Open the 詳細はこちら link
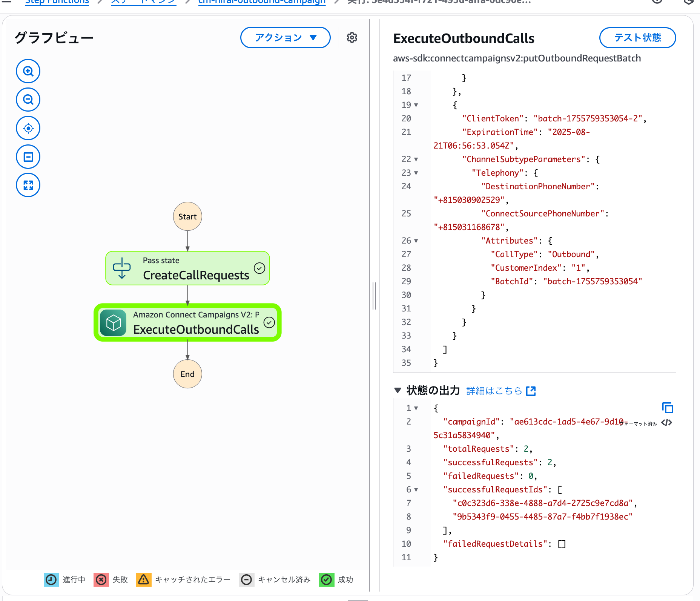Screen dimensions: 700x601 pos(494,391)
